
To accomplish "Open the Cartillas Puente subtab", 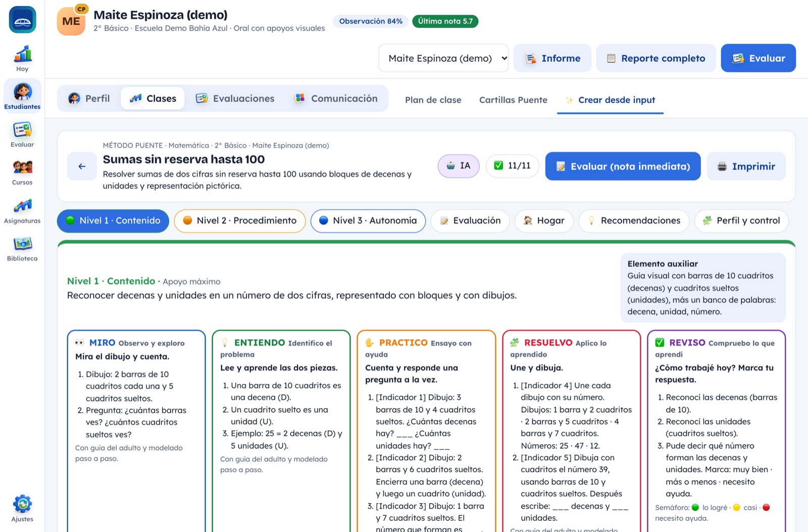I will 513,100.
